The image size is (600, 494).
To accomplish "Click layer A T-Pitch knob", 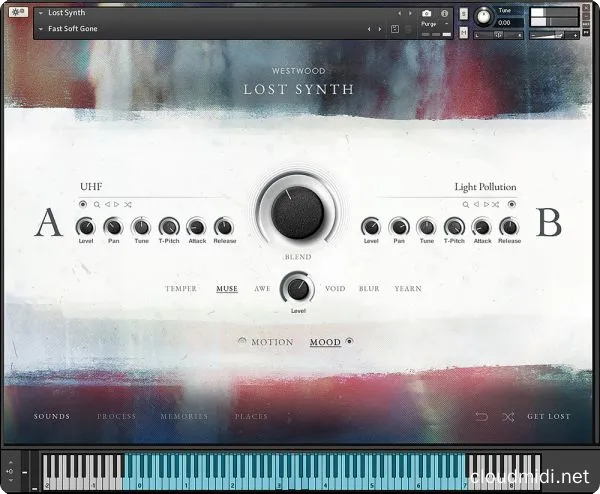I will pyautogui.click(x=169, y=227).
